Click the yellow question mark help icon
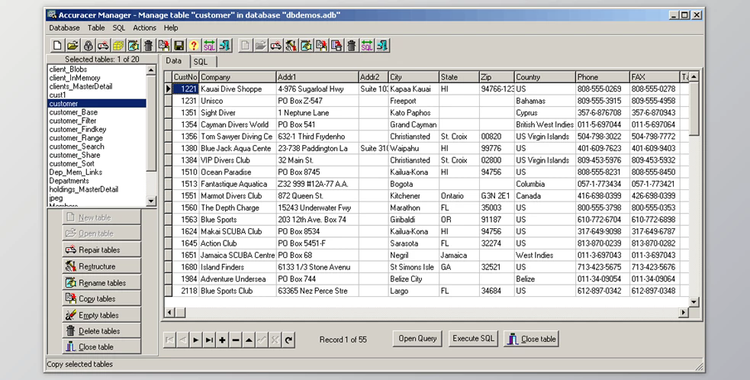This screenshot has width=750, height=380. point(194,45)
